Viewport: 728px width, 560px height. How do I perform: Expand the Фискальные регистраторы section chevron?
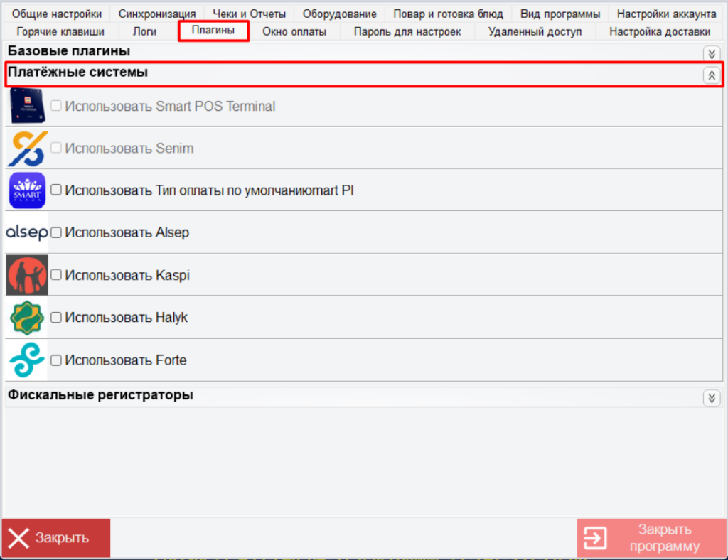[711, 398]
